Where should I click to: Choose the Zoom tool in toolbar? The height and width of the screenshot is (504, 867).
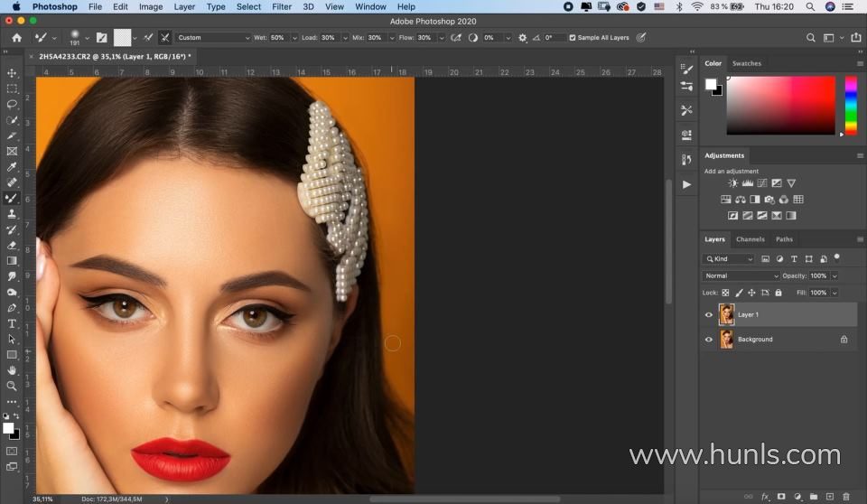pyautogui.click(x=12, y=386)
